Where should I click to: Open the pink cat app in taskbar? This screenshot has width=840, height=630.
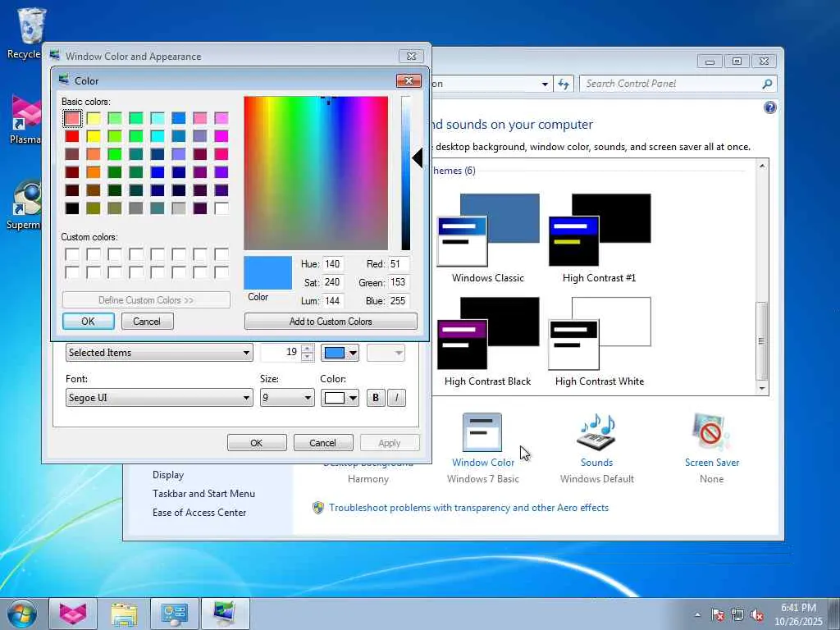coord(73,614)
